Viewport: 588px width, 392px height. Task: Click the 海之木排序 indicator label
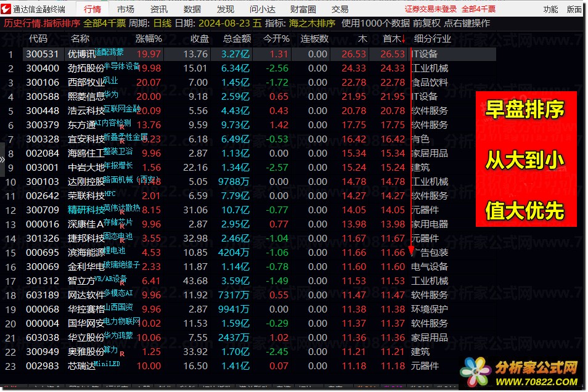click(x=312, y=23)
